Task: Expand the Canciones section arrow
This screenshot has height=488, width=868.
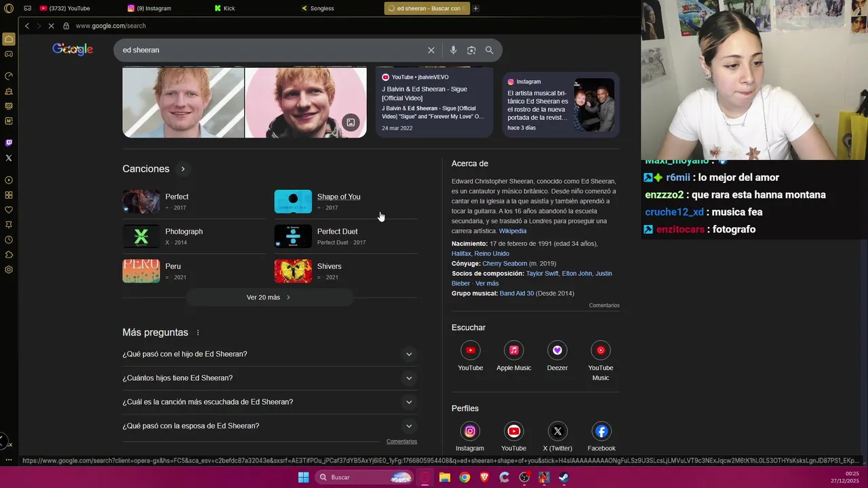Action: pyautogui.click(x=182, y=169)
